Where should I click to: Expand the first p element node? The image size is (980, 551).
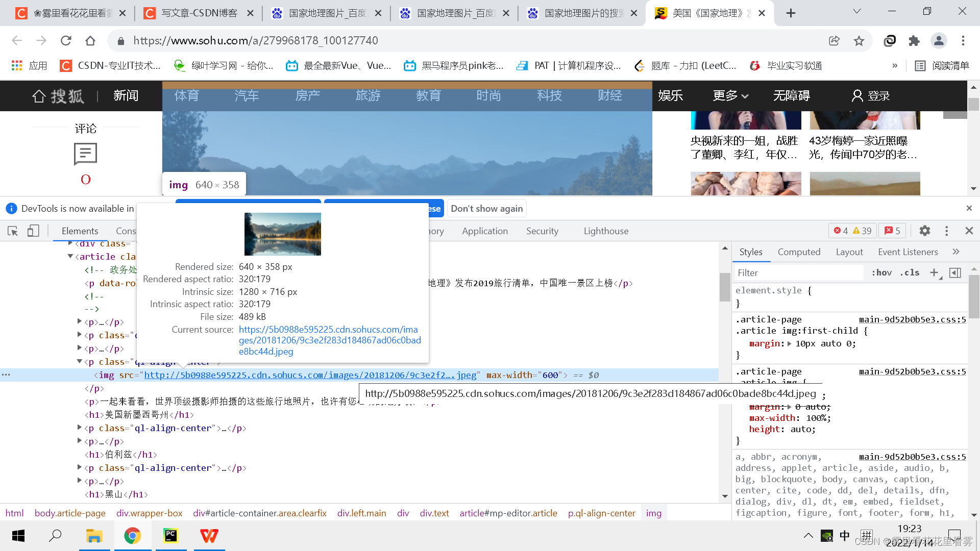click(x=79, y=321)
